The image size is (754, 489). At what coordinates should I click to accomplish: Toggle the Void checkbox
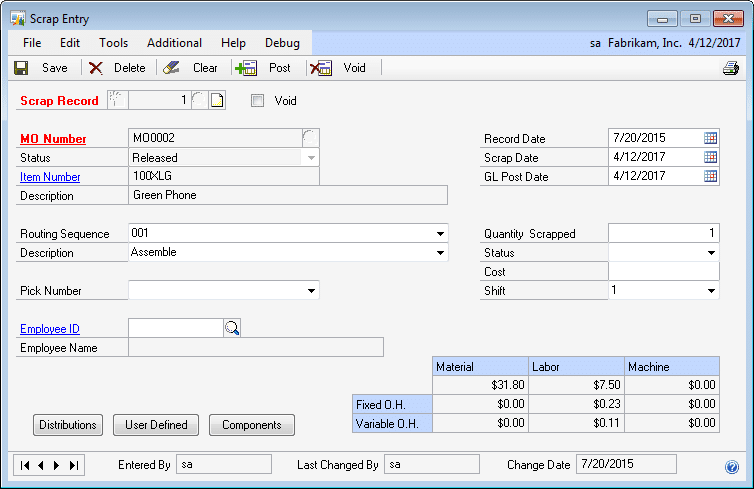[x=258, y=100]
